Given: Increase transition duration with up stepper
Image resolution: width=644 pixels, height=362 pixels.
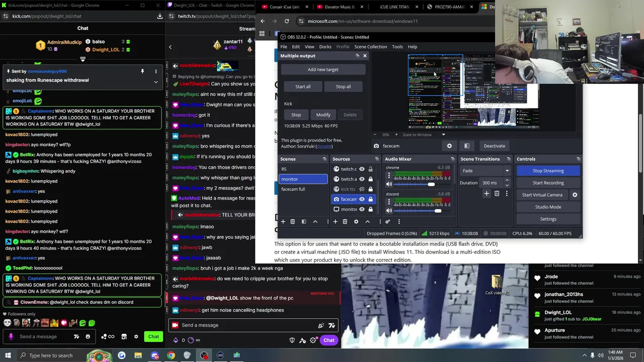Looking at the screenshot, I should [507, 180].
